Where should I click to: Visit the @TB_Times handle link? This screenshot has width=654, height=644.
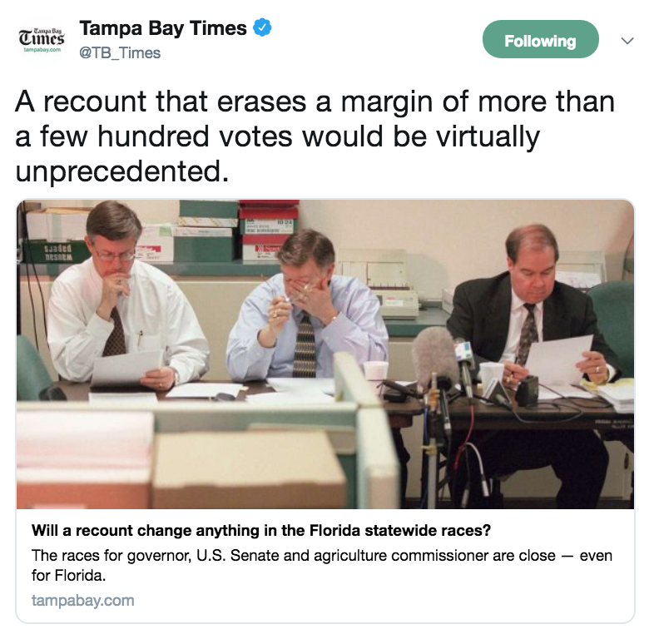120,53
